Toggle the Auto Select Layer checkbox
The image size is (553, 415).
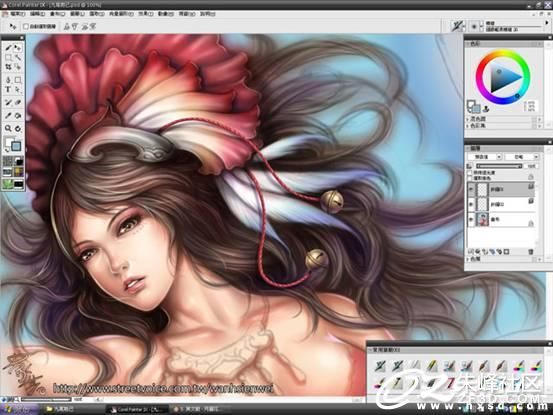(x=26, y=26)
